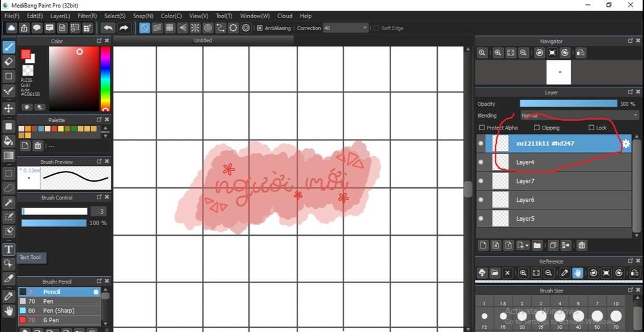Viewport: 644px width, 332px height.
Task: Select the Brush tool in left toolbar
Action: [9, 47]
